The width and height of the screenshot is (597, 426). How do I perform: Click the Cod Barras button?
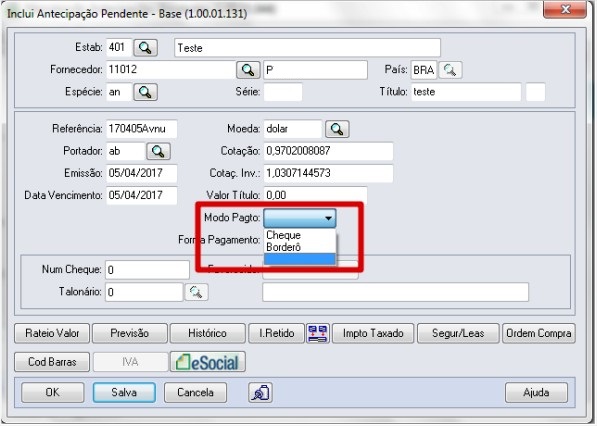pyautogui.click(x=52, y=362)
